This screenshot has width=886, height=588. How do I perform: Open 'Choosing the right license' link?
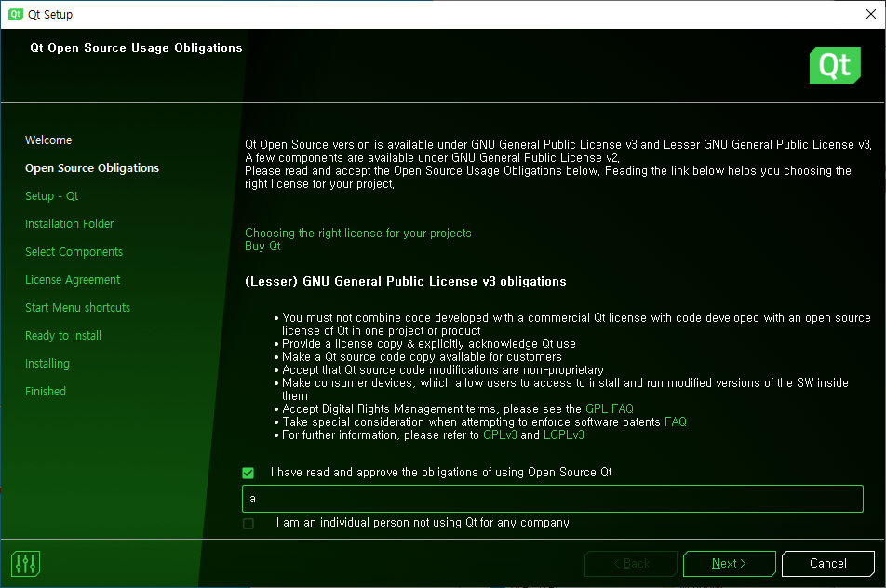(x=357, y=234)
